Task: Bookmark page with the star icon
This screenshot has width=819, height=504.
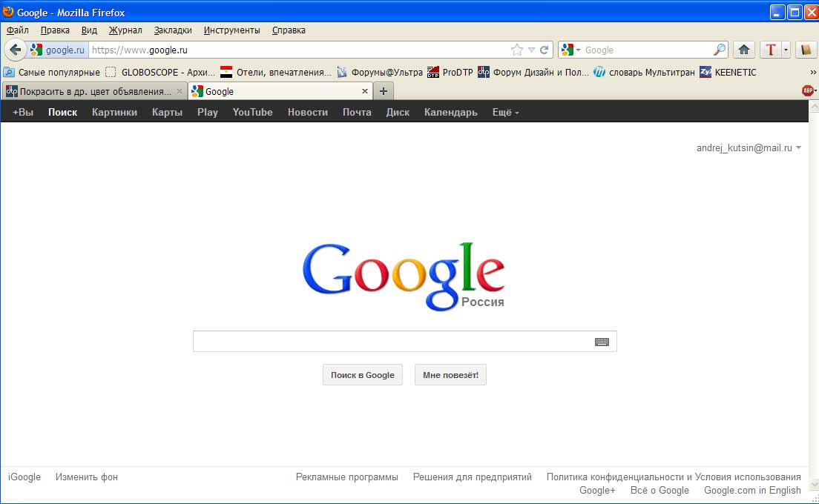Action: click(x=516, y=50)
